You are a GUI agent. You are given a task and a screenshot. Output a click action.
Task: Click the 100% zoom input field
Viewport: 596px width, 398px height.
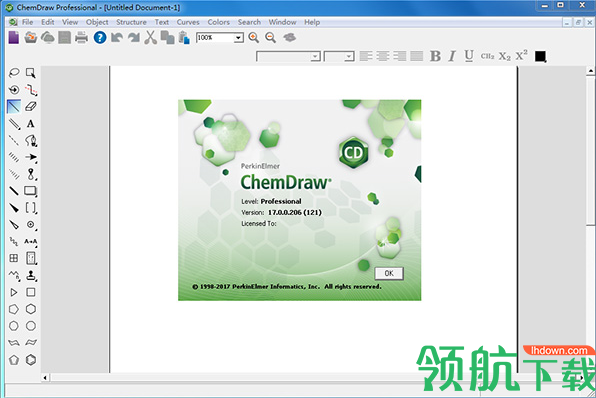(x=215, y=38)
